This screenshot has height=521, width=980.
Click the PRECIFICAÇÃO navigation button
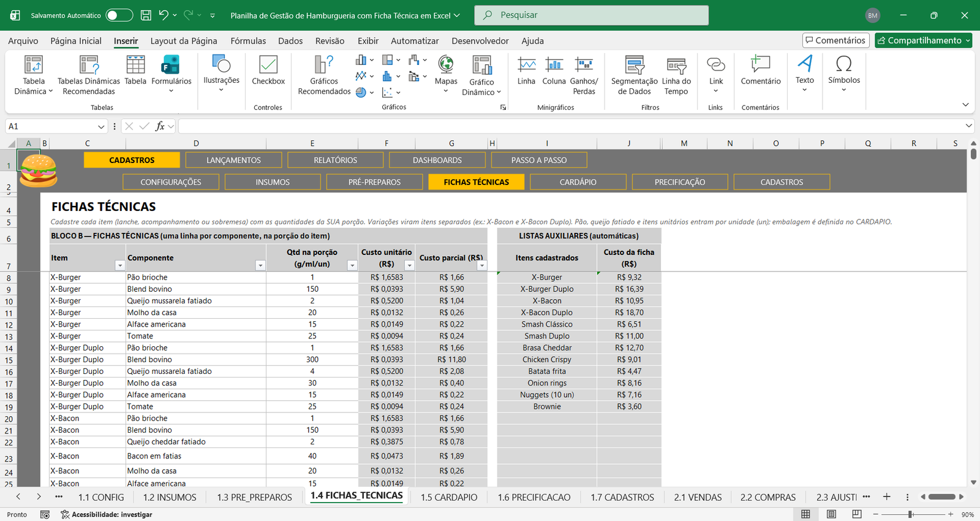[680, 182]
